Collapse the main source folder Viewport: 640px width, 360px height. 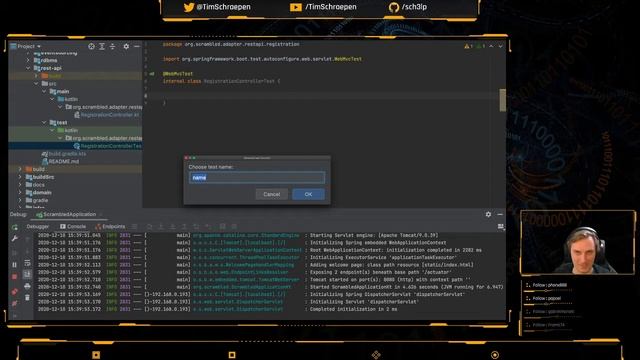click(x=44, y=91)
